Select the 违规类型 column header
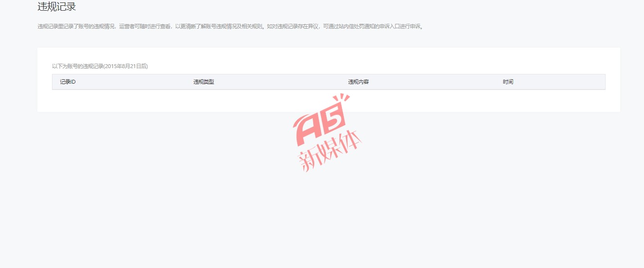644x268 pixels. coord(203,82)
